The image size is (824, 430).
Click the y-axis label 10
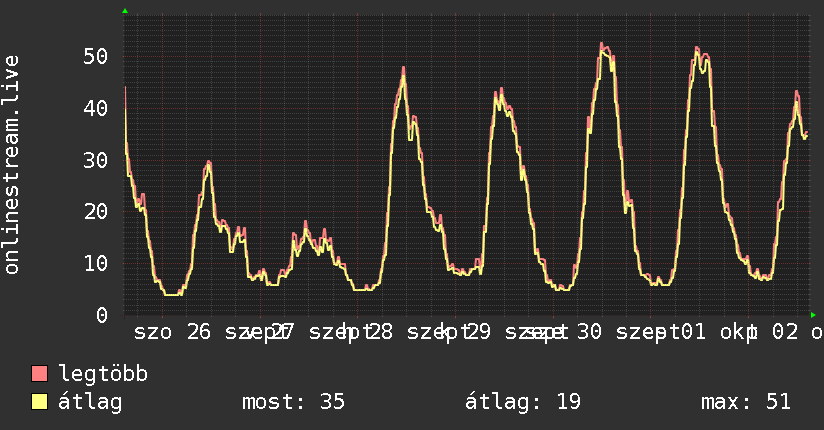[x=96, y=263]
